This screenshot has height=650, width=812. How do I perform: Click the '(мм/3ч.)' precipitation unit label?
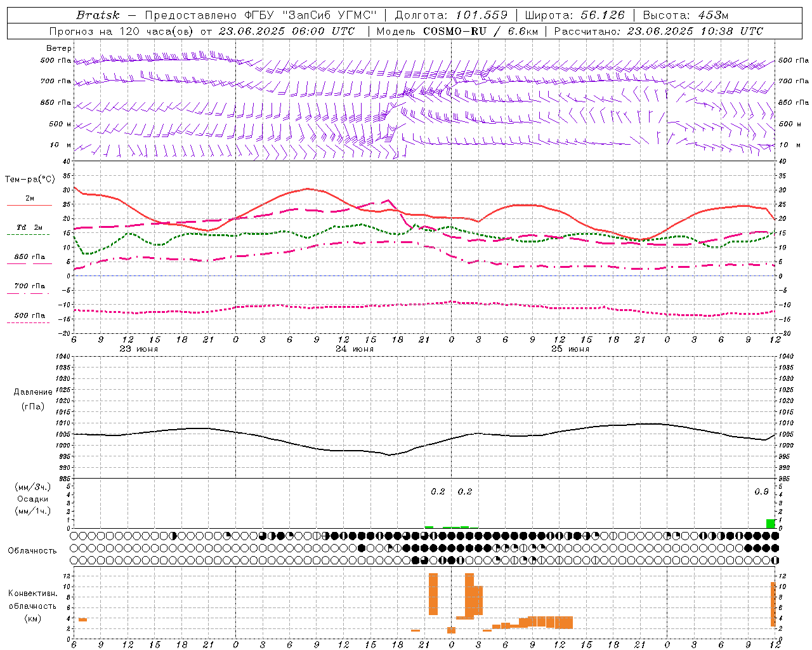click(x=32, y=487)
